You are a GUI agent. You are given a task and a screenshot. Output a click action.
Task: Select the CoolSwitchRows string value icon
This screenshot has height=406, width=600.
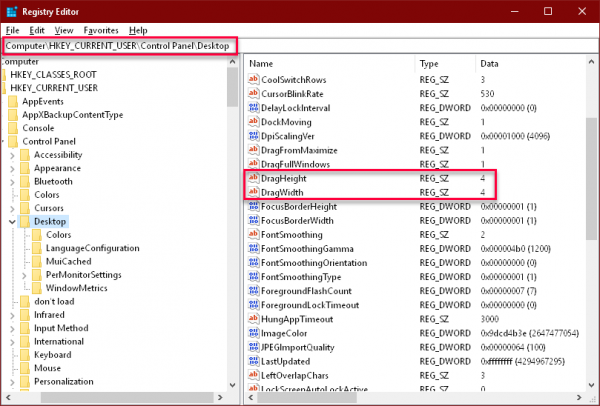pos(253,80)
